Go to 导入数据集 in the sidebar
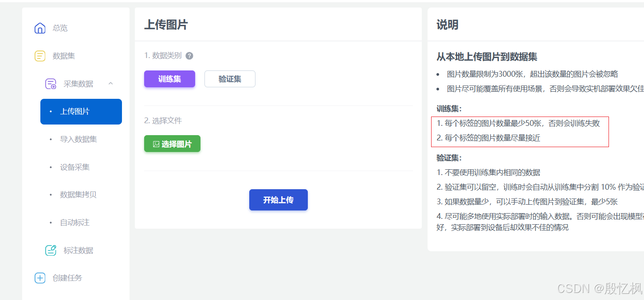Screen dimensions: 644x300 (79, 139)
